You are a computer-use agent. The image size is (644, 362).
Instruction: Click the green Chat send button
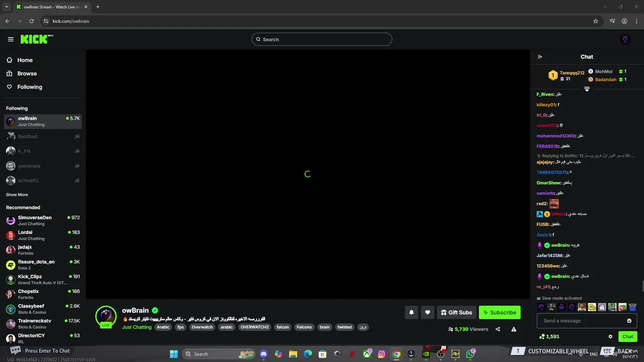point(627,336)
